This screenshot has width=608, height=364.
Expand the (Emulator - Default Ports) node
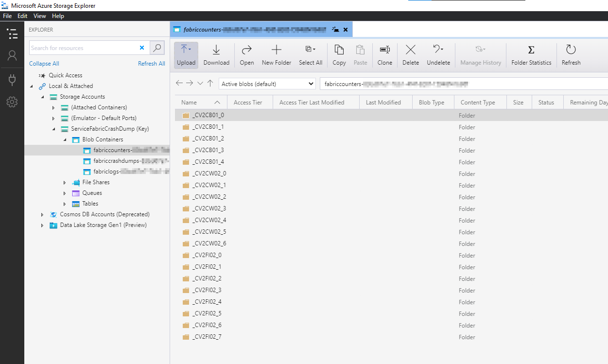53,118
